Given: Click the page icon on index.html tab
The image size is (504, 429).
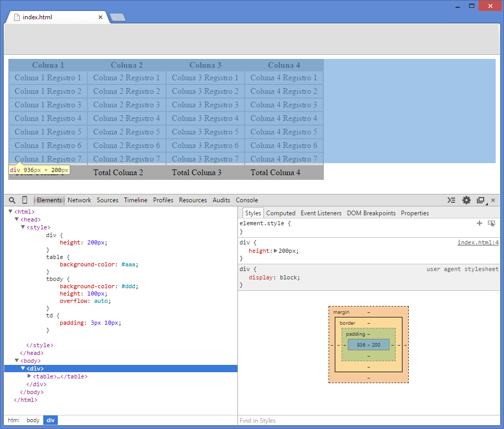Looking at the screenshot, I should tap(17, 17).
